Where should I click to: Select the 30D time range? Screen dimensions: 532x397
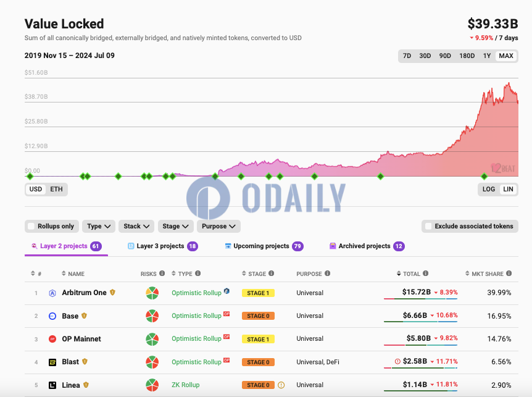pos(425,56)
